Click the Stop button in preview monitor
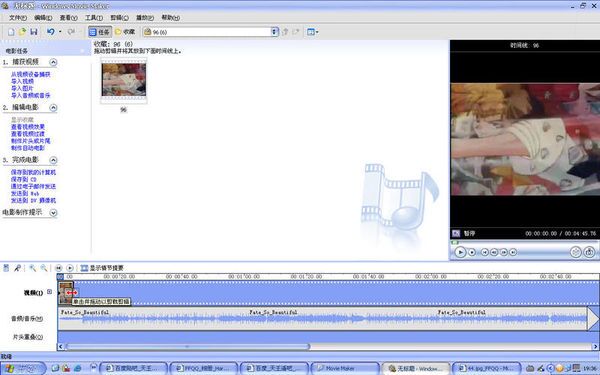This screenshot has width=600, height=375. tap(472, 252)
